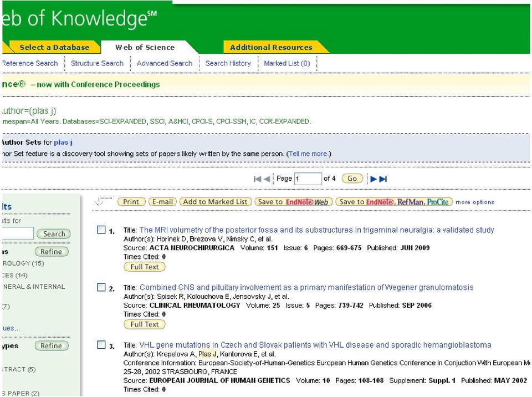Click highlighted Plas J author name
This screenshot has width=532, height=397.
207,354
